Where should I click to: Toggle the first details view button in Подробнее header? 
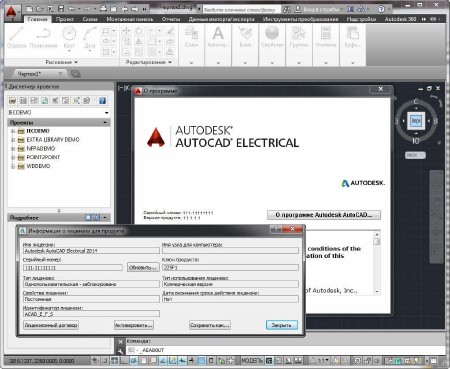[x=88, y=218]
